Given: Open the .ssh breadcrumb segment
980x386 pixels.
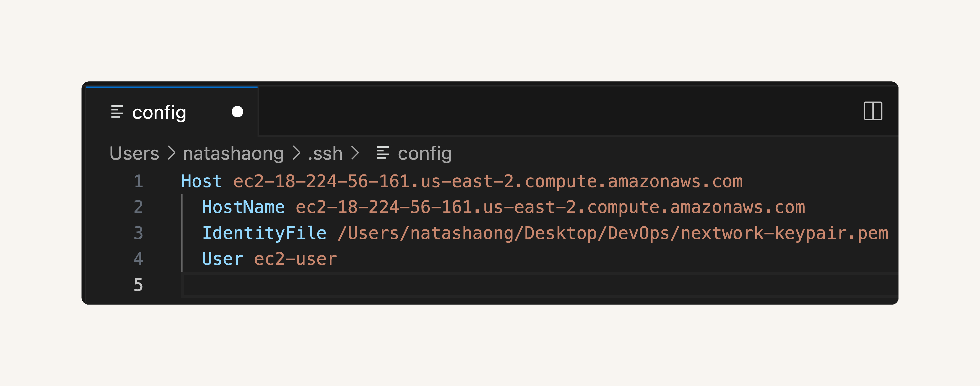Looking at the screenshot, I should coord(325,153).
